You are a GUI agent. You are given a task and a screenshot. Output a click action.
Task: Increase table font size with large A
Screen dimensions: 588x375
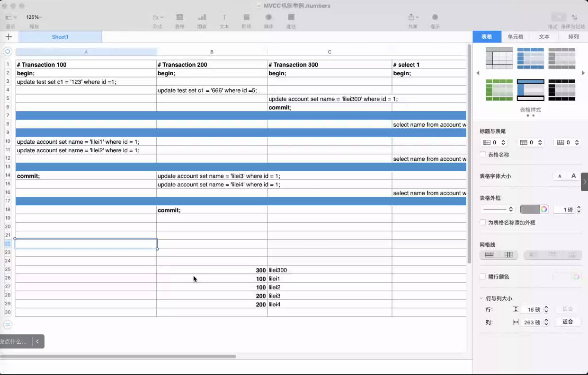coord(573,176)
